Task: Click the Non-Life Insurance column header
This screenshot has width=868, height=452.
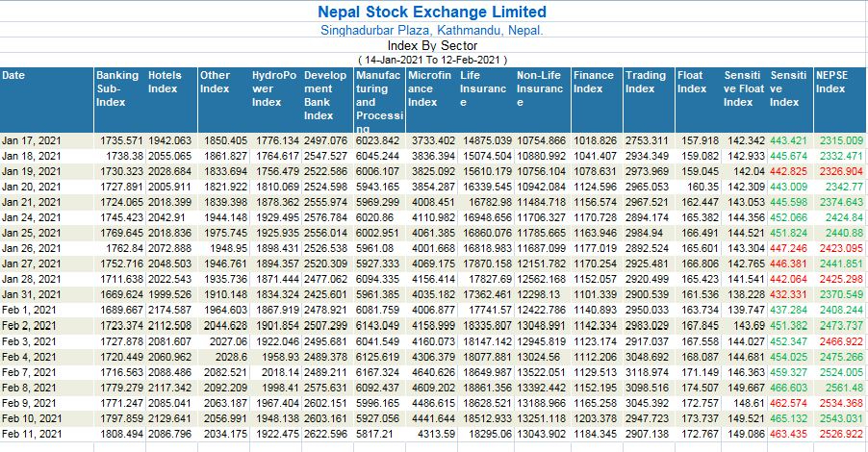Action: (540, 88)
